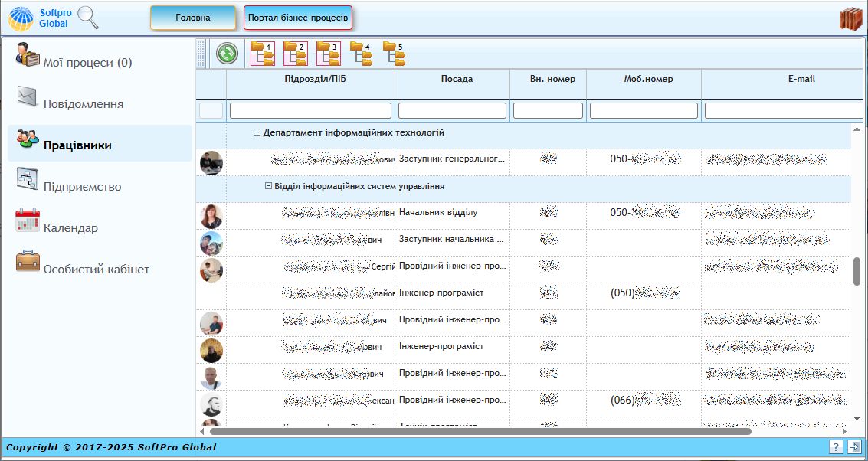Click the books icon in the top right

tap(851, 19)
